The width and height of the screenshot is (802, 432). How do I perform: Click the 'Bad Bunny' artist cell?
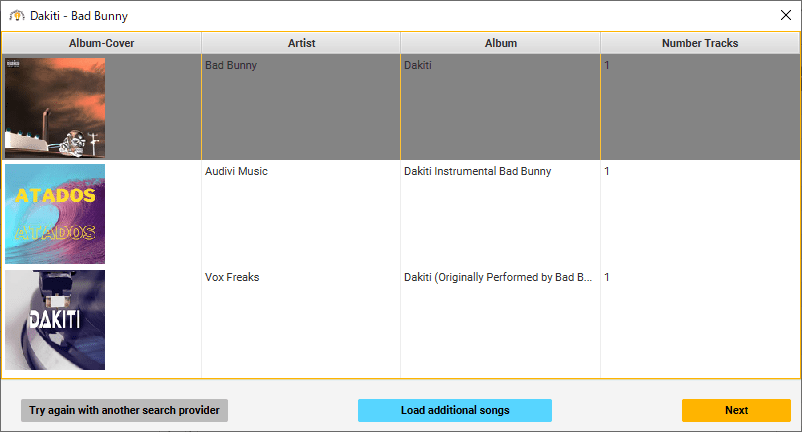click(x=301, y=107)
